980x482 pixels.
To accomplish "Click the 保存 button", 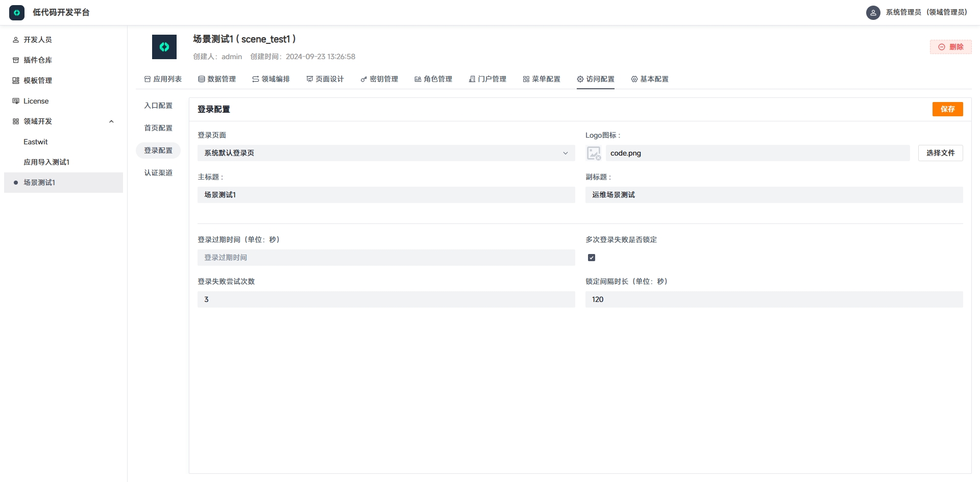I will (947, 109).
